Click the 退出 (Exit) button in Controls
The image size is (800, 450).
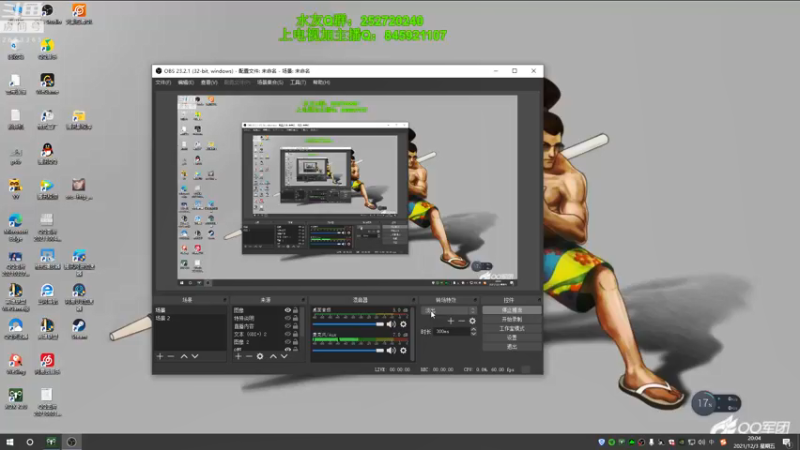pyautogui.click(x=512, y=347)
